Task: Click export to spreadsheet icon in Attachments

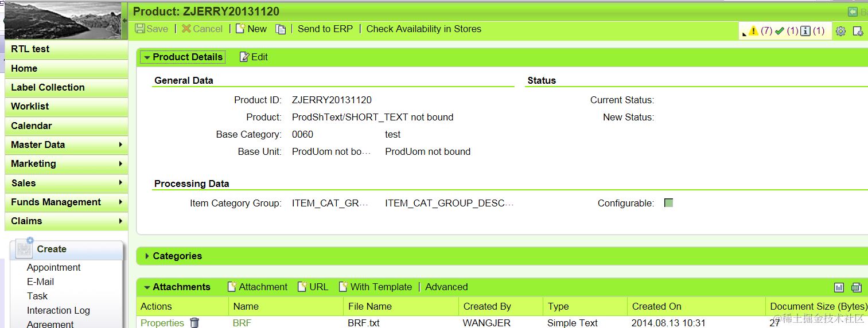Action: coord(857,287)
